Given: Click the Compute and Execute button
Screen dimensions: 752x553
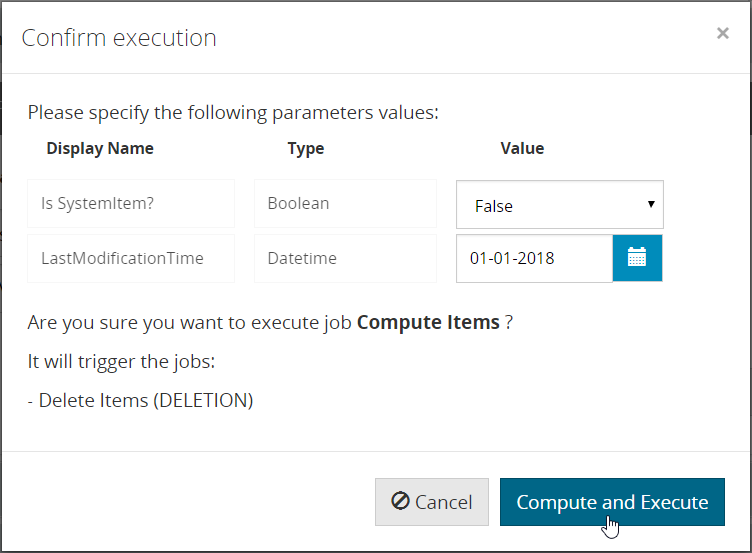Looking at the screenshot, I should (x=612, y=502).
